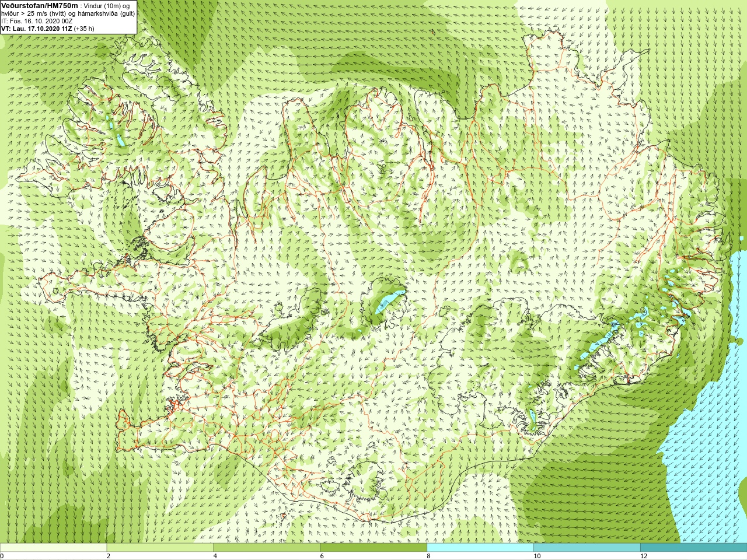This screenshot has height=560, width=747.
Task: Select the 6–8 m/s olive green scale swatch
Action: point(373,548)
